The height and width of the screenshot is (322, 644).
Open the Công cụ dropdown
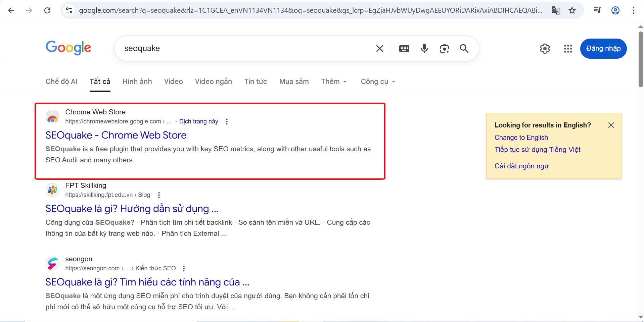click(x=377, y=81)
